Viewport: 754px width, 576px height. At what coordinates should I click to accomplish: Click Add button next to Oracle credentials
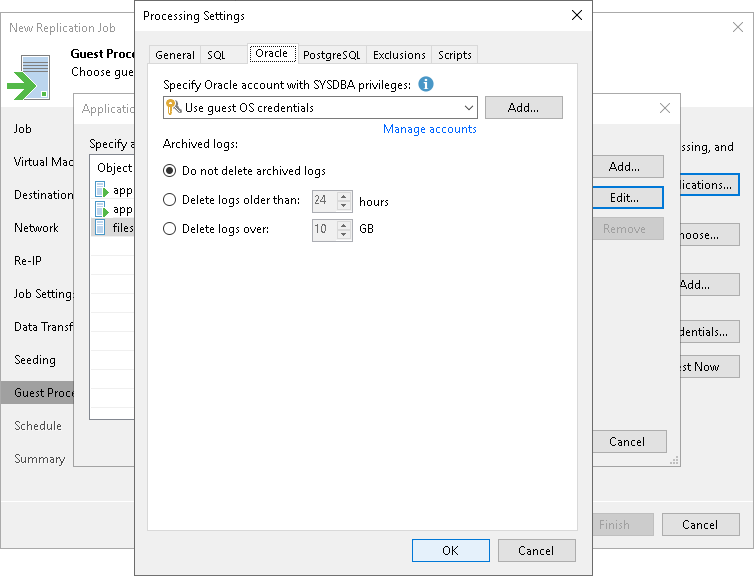pos(524,108)
